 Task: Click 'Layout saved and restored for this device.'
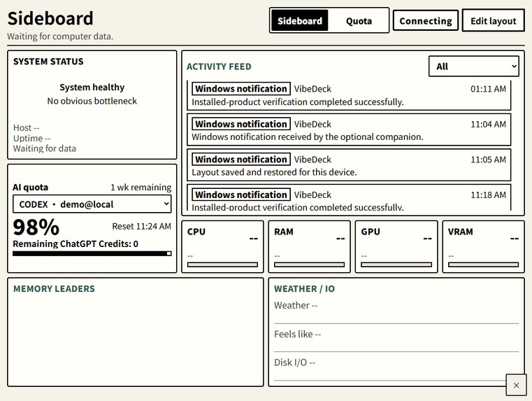(x=274, y=172)
